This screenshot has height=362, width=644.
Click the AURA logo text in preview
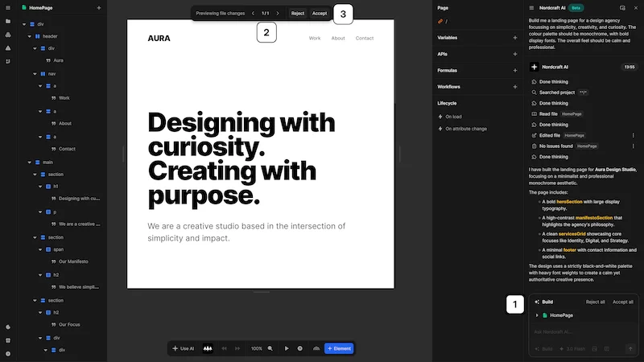(159, 38)
